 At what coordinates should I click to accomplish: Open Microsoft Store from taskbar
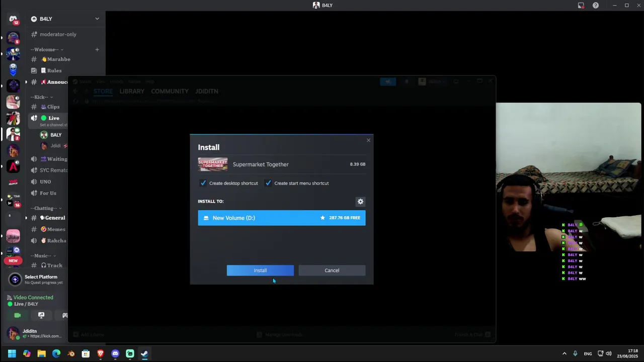pos(86,353)
